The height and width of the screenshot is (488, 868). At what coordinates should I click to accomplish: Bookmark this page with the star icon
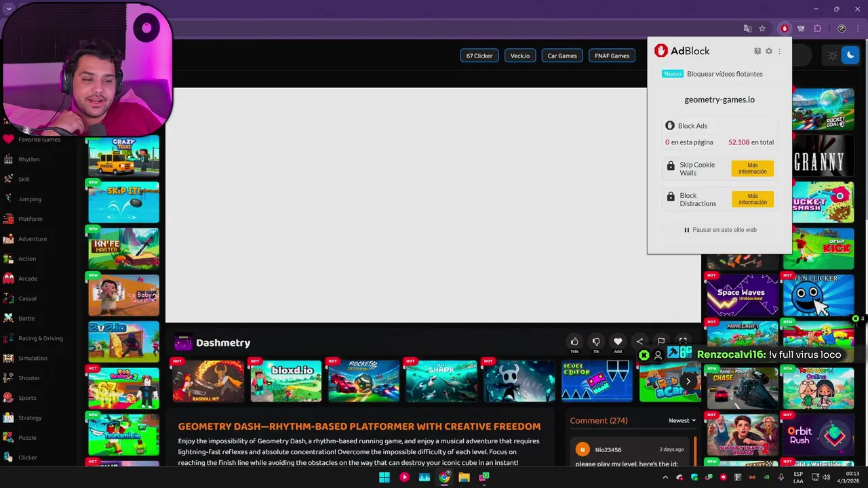point(762,28)
